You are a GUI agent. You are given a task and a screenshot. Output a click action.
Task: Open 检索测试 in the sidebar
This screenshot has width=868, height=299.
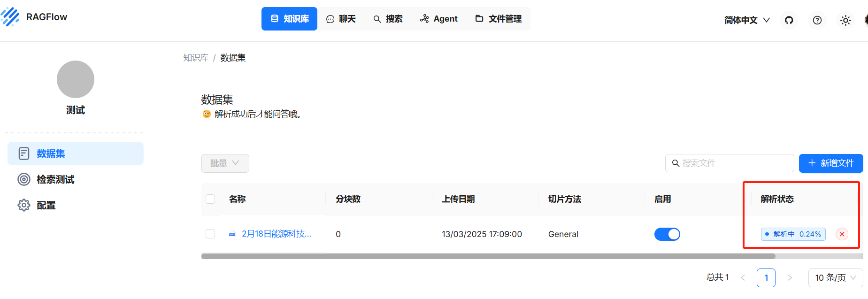76,179
